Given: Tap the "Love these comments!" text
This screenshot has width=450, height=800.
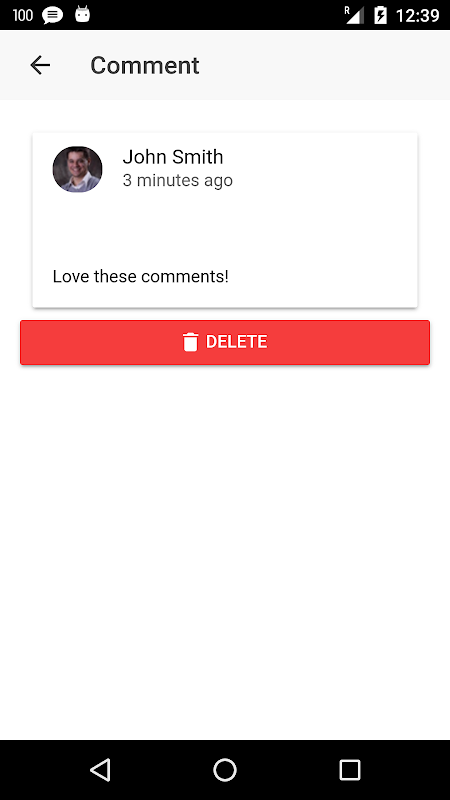Looking at the screenshot, I should coord(141,277).
